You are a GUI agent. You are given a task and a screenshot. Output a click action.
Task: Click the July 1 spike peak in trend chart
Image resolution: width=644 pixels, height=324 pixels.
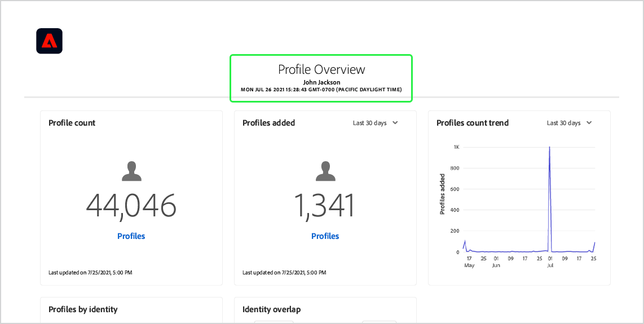point(549,148)
